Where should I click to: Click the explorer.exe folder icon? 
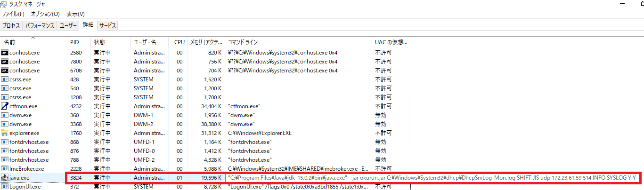pyautogui.click(x=5, y=133)
